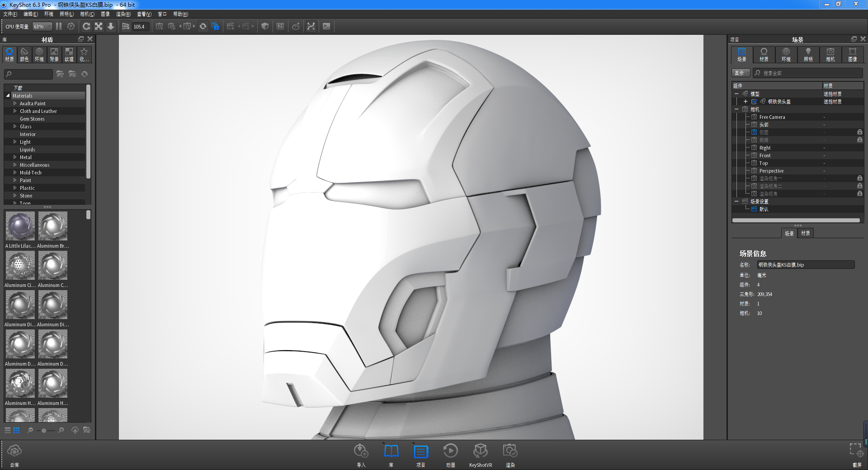Open the 显示 dropdown in scene panel
Image resolution: width=868 pixels, height=470 pixels.
tap(741, 72)
